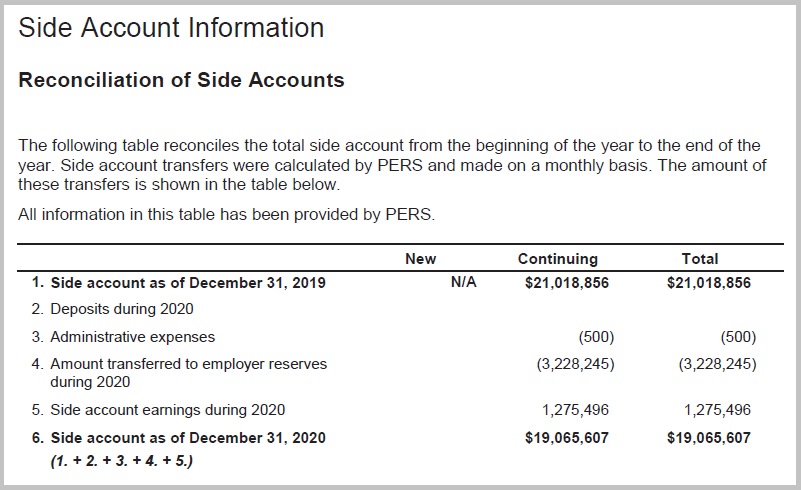The image size is (801, 490).
Task: Click the Continuing $19,065,607 ending balance
Action: pos(566,438)
